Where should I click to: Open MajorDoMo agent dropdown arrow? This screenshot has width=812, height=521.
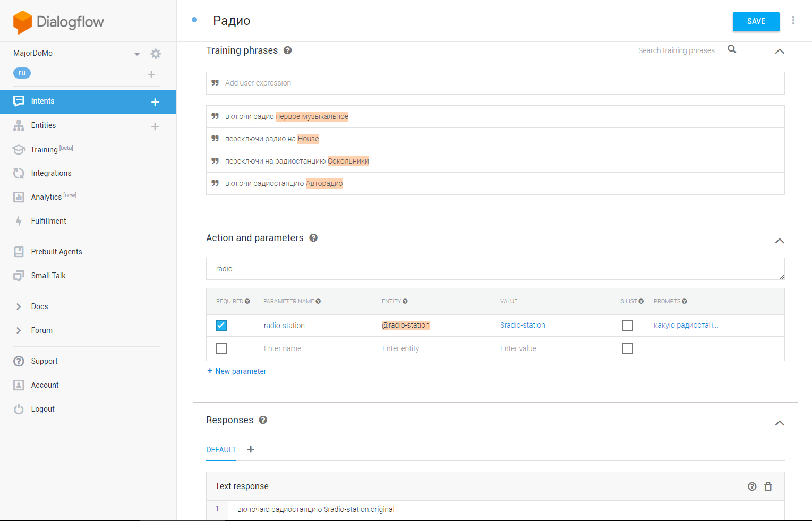(x=137, y=54)
